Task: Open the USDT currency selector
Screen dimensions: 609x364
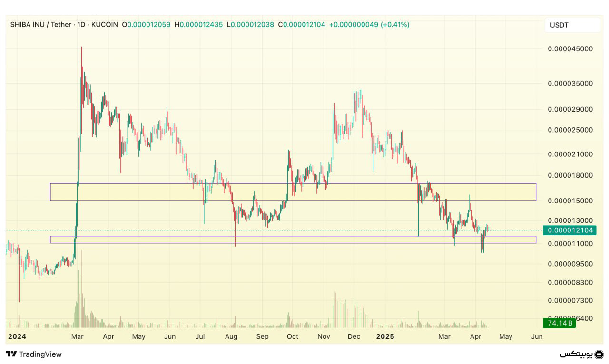Action: pos(572,25)
